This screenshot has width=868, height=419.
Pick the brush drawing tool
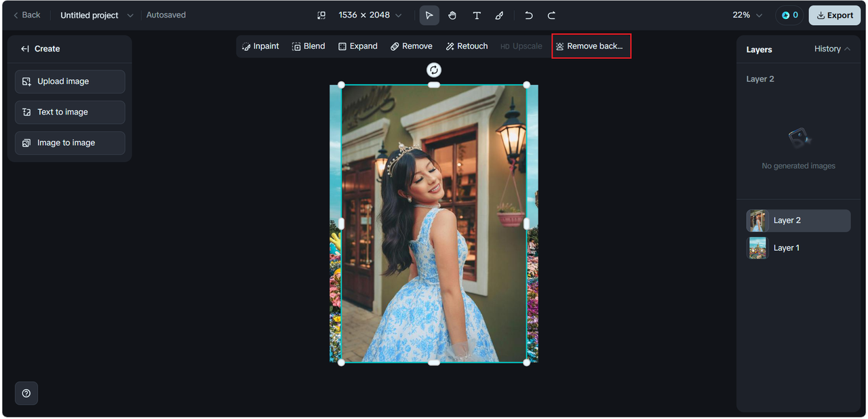click(x=500, y=15)
